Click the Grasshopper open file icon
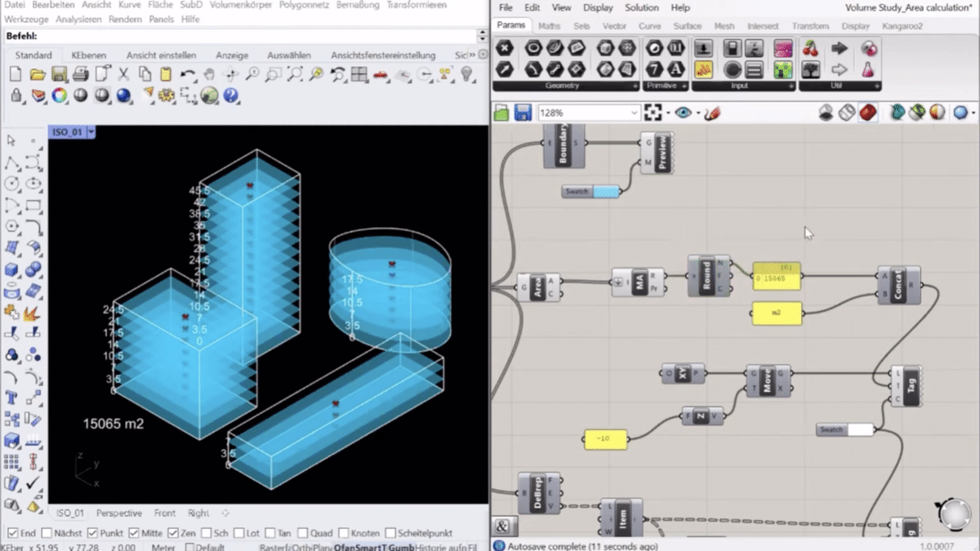980x551 pixels. click(x=501, y=113)
